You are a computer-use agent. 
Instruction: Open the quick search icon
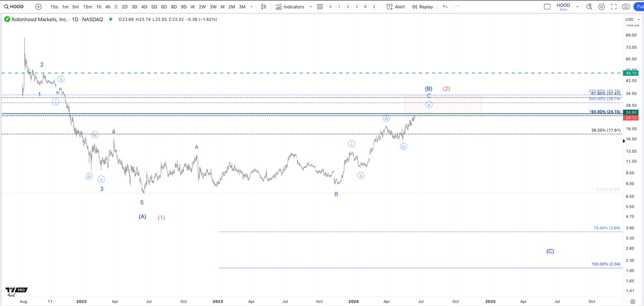click(x=589, y=7)
